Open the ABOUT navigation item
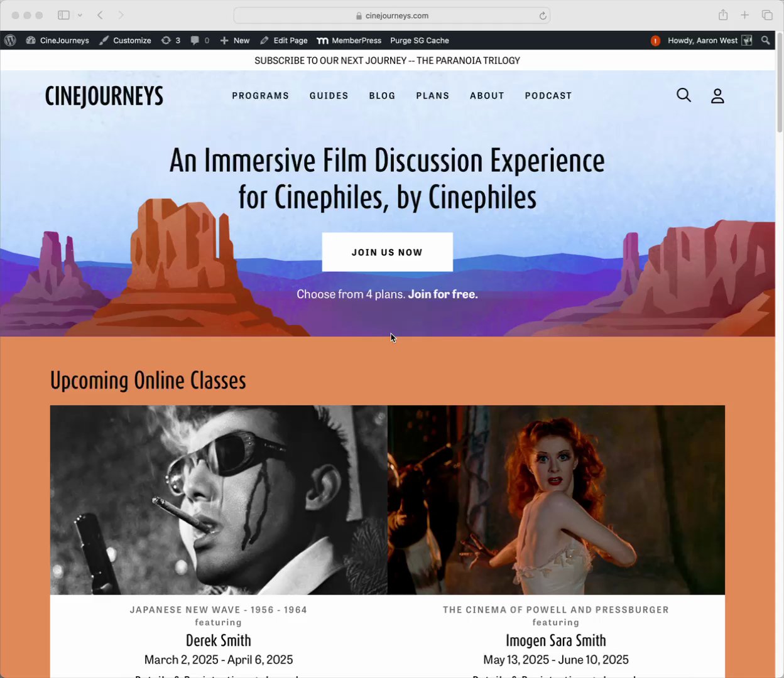The height and width of the screenshot is (678, 784). [487, 95]
